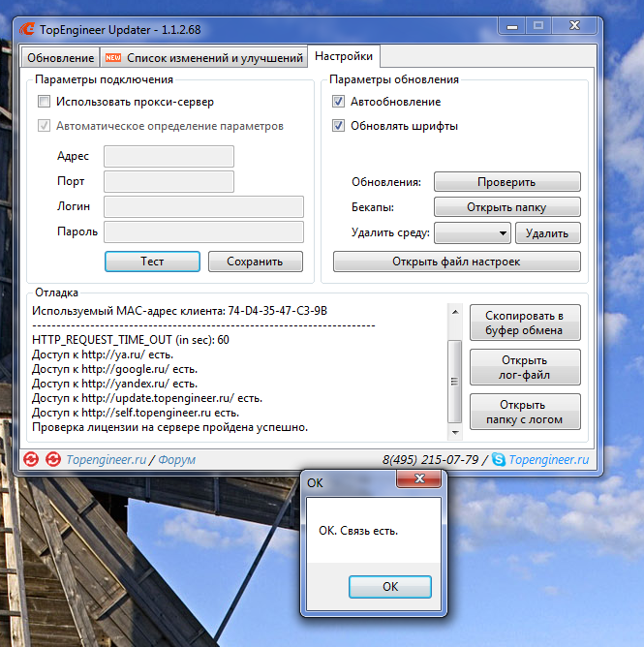This screenshot has height=647, width=644.
Task: Minimize the TopEngineer Updater window
Action: [512, 26]
